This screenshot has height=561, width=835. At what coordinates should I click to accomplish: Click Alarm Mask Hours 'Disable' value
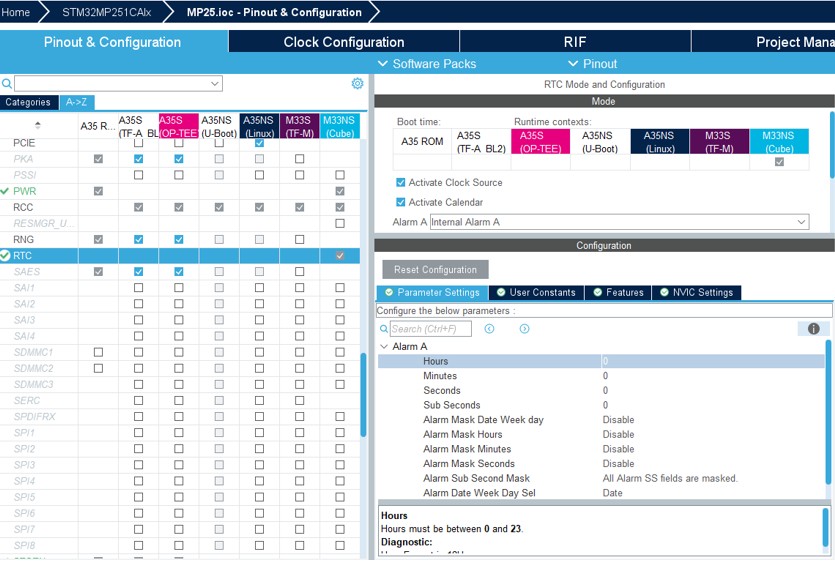coord(618,434)
